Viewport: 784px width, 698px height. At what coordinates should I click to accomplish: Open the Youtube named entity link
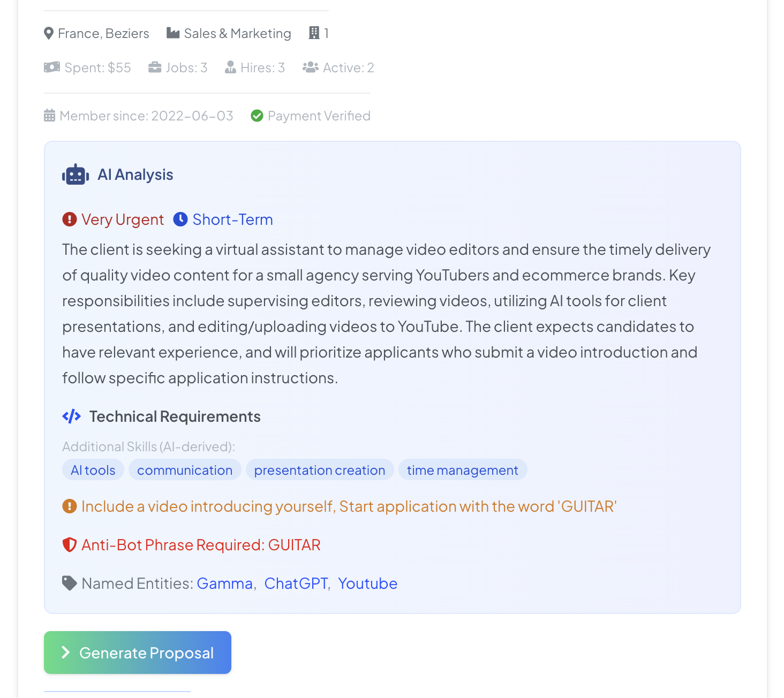pos(368,583)
